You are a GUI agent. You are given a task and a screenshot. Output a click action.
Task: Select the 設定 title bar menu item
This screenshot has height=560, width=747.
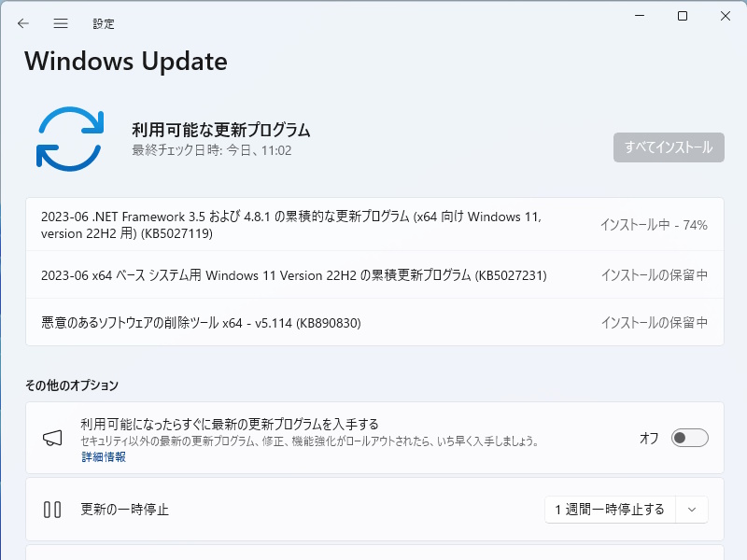tap(105, 23)
